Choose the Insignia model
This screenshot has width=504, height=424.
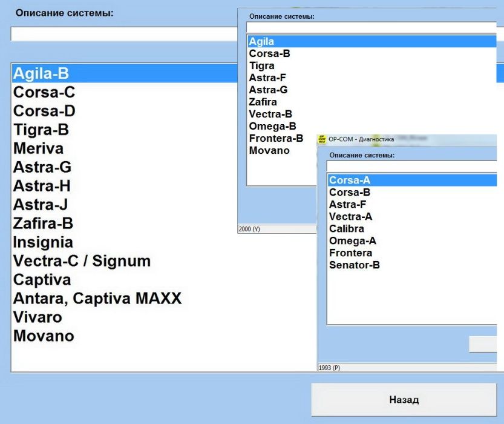[43, 242]
